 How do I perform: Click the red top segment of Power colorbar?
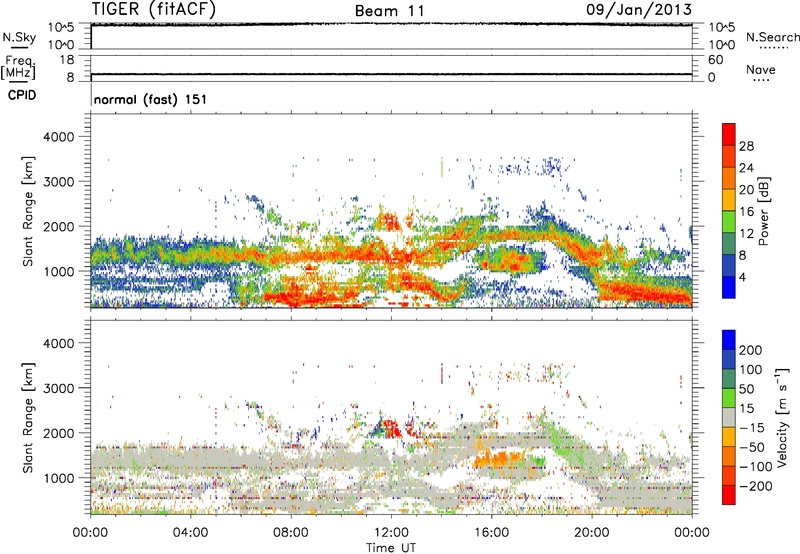(x=729, y=134)
